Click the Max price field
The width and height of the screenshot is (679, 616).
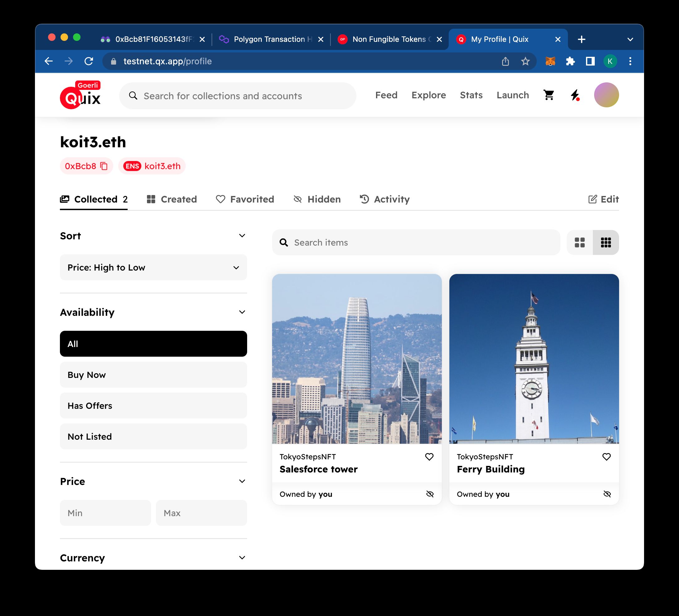[201, 513]
